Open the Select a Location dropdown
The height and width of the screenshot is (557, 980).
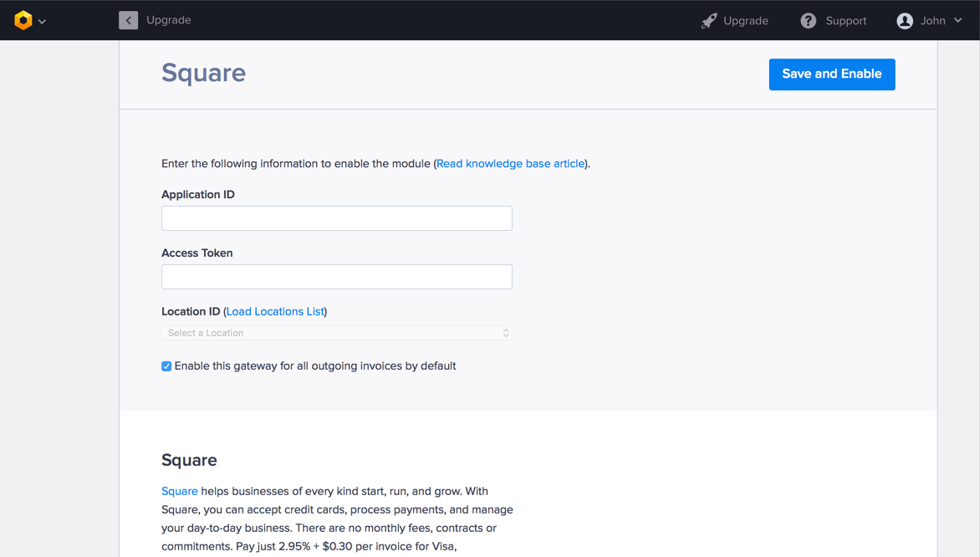point(337,333)
